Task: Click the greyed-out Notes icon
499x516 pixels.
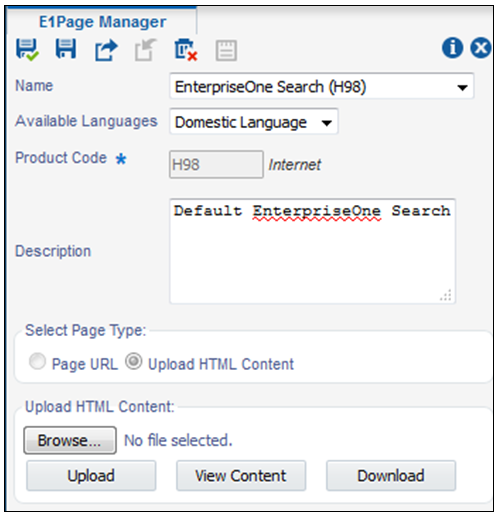Action: tap(226, 50)
